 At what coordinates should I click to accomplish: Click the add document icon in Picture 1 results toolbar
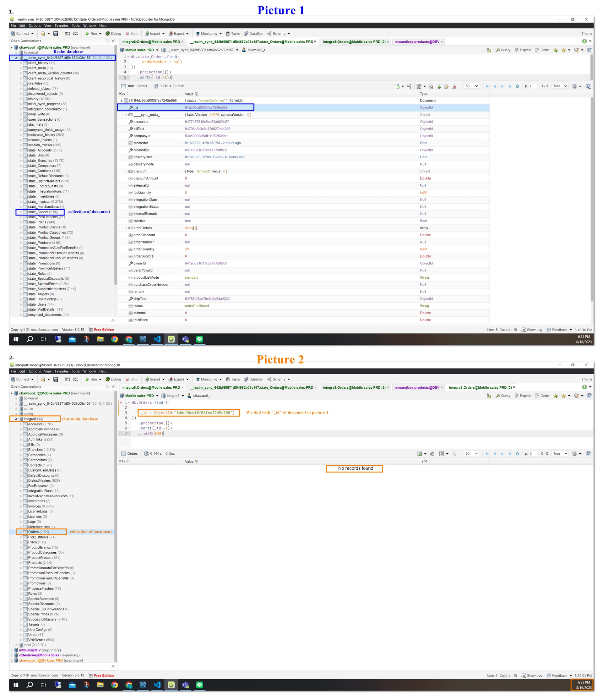click(x=438, y=86)
